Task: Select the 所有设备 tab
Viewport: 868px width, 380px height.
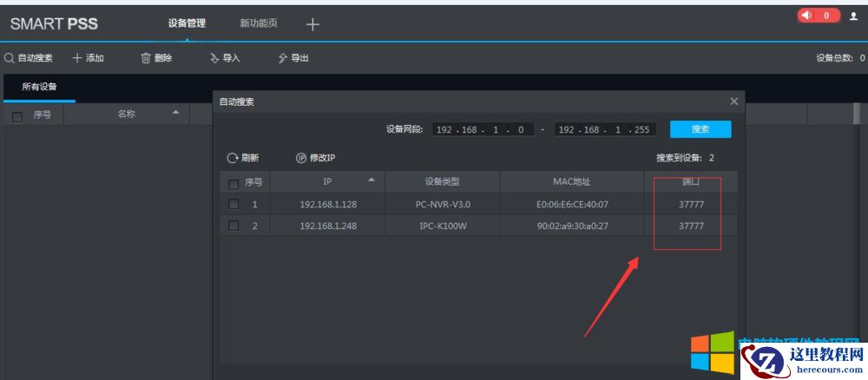Action: coord(39,87)
